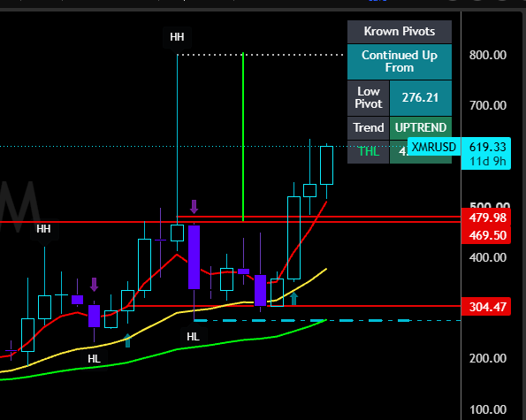Screen dimensions: 526x420
Task: Click the red 479.98 price label
Action: click(485, 218)
